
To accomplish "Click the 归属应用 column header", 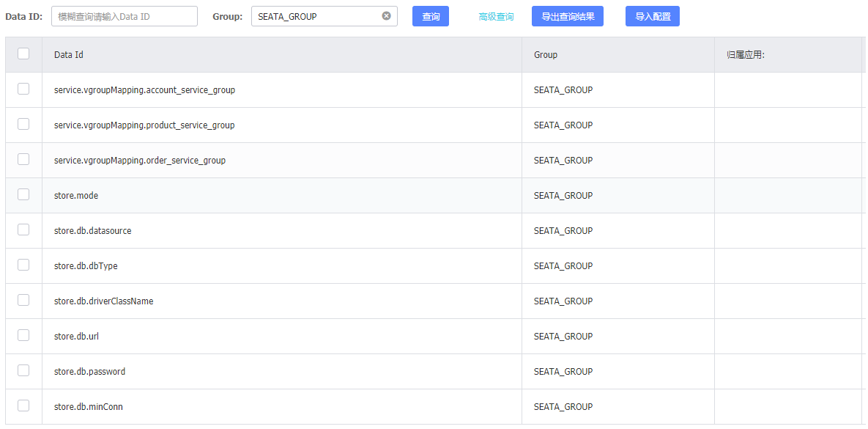I will (787, 55).
